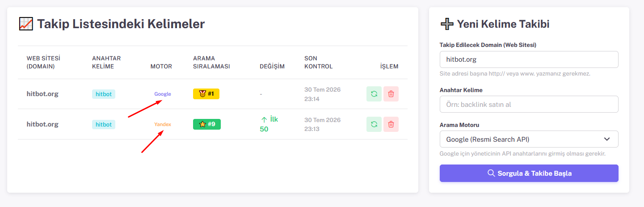Viewport: 644px width, 207px height.
Task: Click the plus icon beside Yeni Kelime Takibi
Action: [x=447, y=24]
